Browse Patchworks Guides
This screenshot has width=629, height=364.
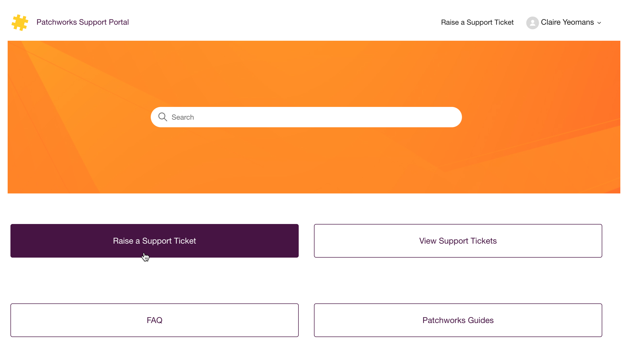click(x=458, y=320)
